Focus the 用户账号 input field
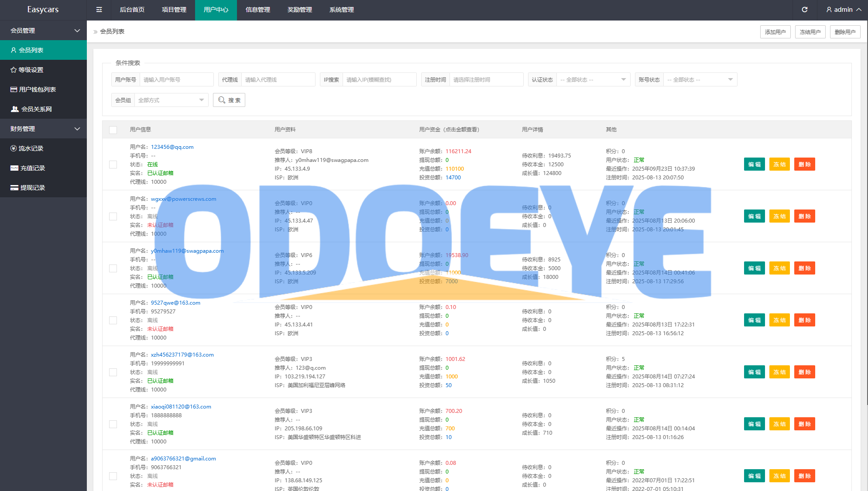The height and width of the screenshot is (491, 868). tap(176, 80)
